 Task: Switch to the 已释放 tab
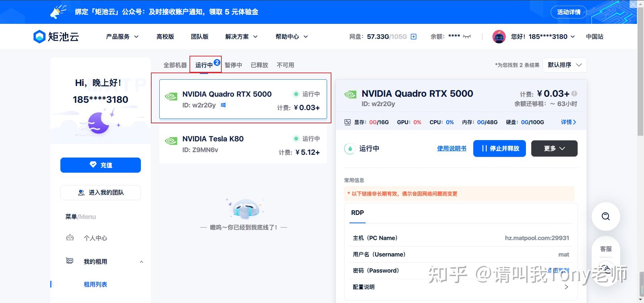260,65
